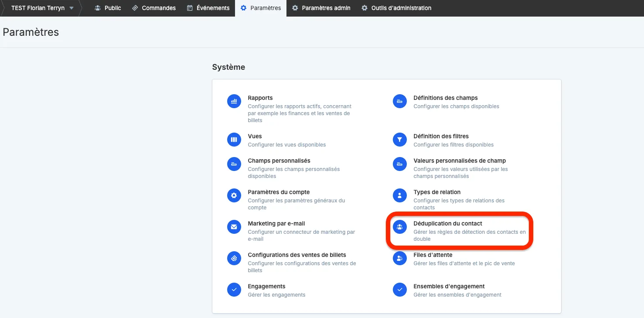
Task: Open the Commandes tab
Action: point(154,8)
